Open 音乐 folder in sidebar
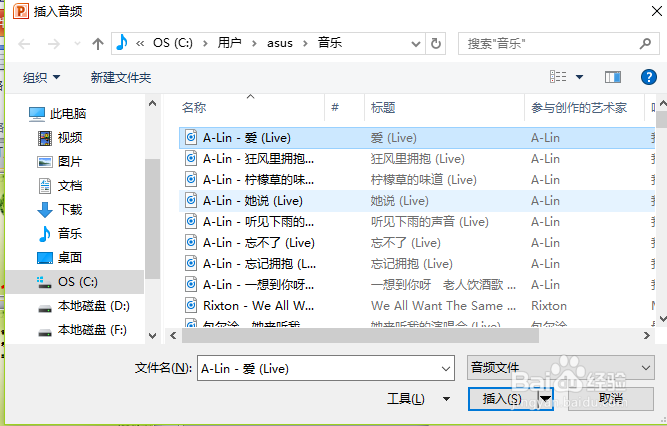 (60, 233)
